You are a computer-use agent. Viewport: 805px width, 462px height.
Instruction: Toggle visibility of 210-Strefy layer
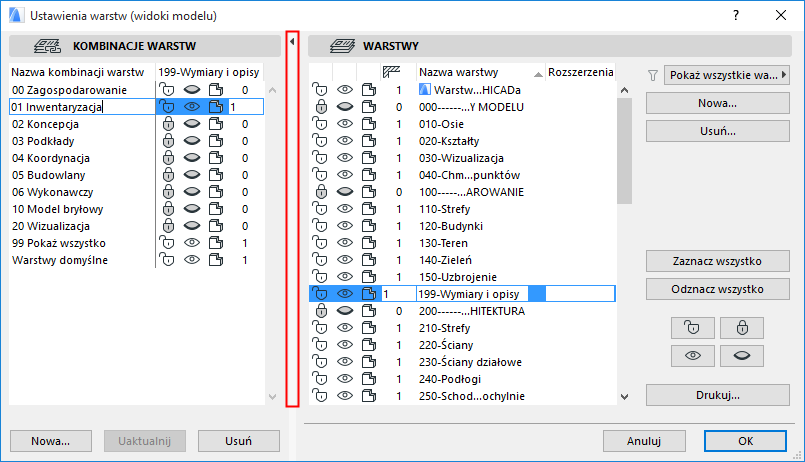[344, 328]
